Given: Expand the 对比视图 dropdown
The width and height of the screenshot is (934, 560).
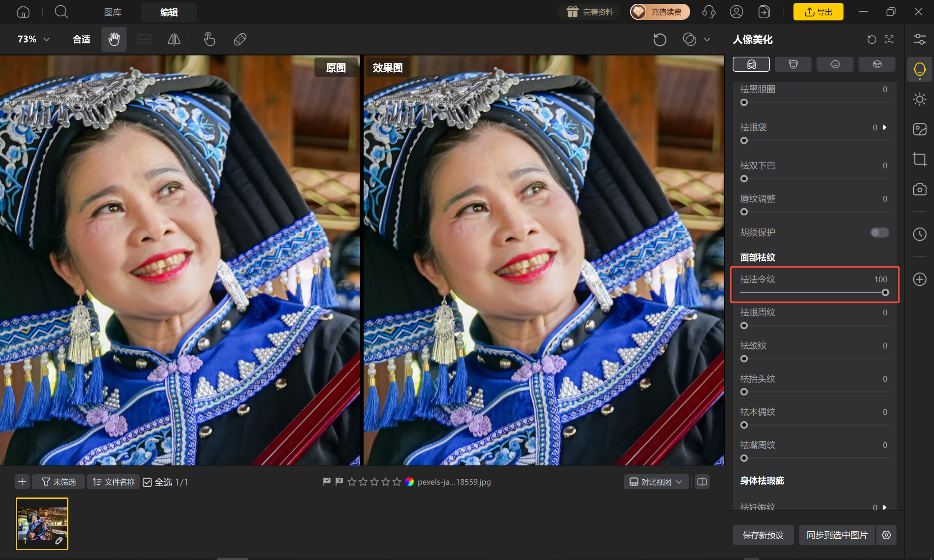Looking at the screenshot, I should pos(656,482).
